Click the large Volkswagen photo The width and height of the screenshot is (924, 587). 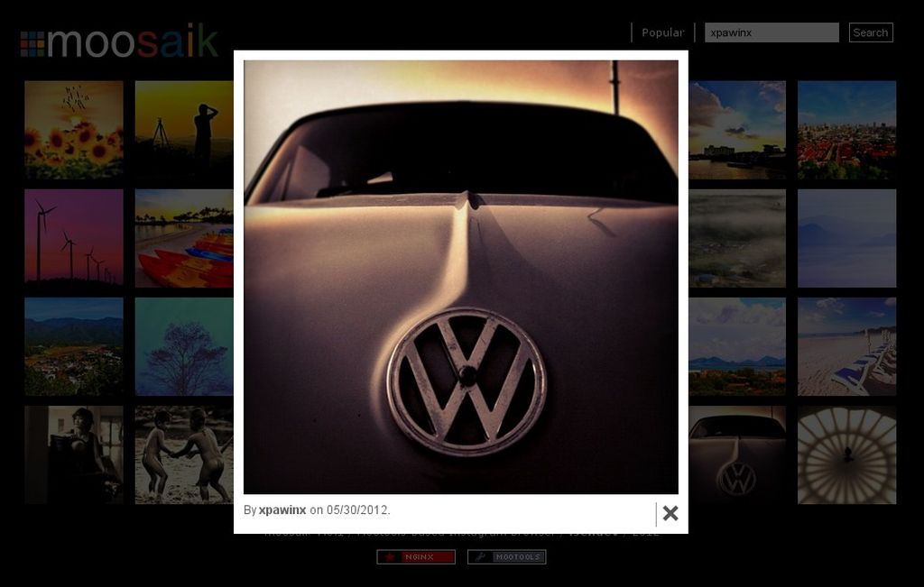click(461, 278)
